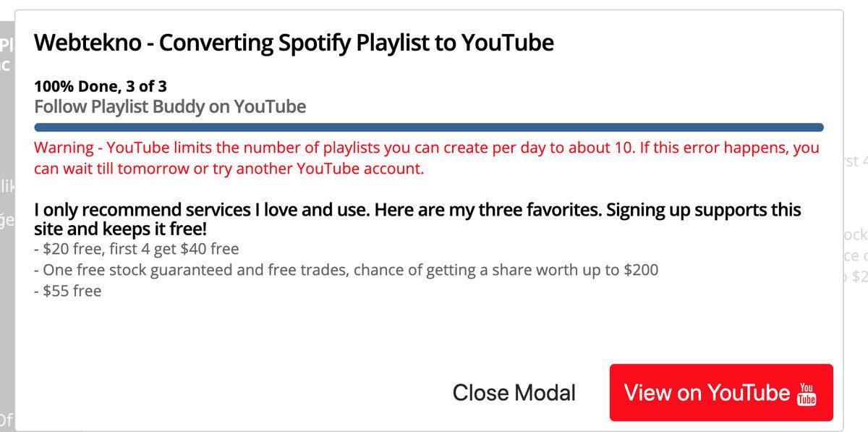The image size is (868, 432).
Task: Select the "$20 free, first 4 get $40 free" offer
Action: pos(137,248)
